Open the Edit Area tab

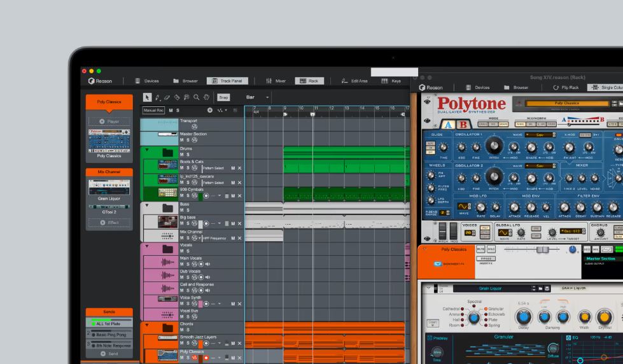(x=354, y=81)
